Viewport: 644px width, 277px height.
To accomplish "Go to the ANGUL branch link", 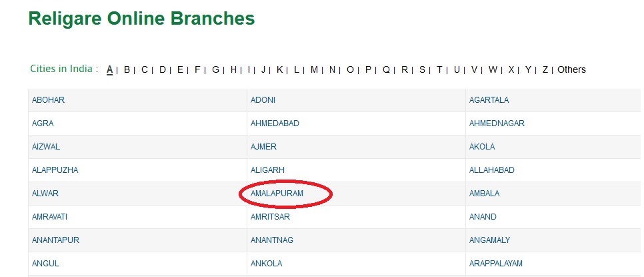I will pyautogui.click(x=45, y=264).
